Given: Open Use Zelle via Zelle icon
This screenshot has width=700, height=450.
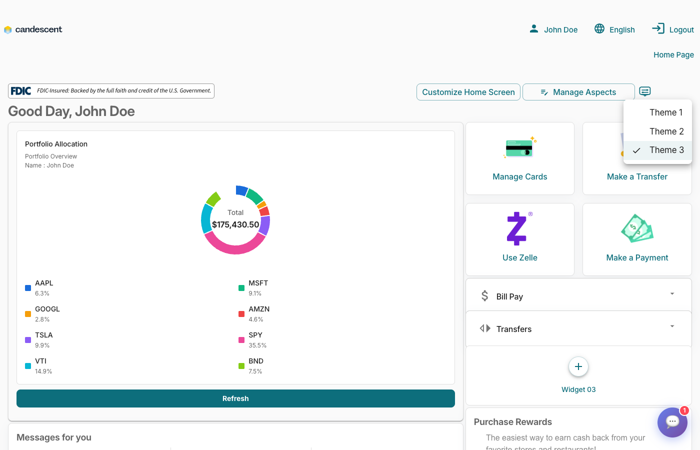Looking at the screenshot, I should click(x=517, y=229).
